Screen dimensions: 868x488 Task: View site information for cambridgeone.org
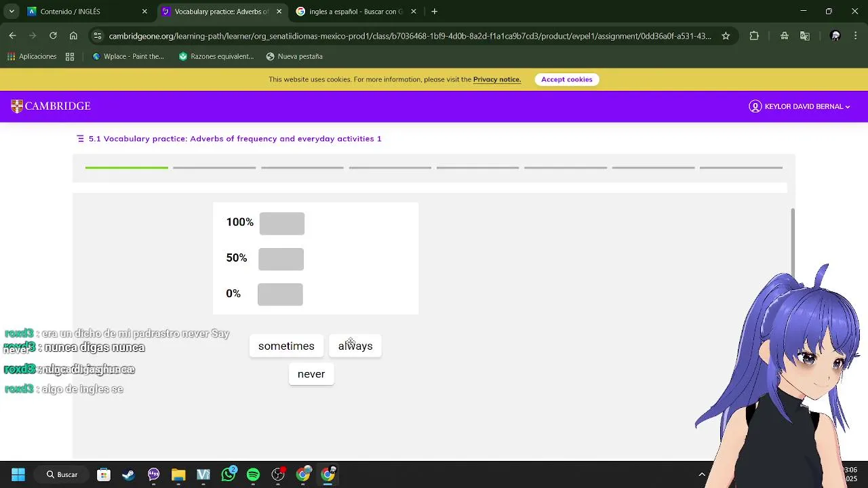point(98,36)
